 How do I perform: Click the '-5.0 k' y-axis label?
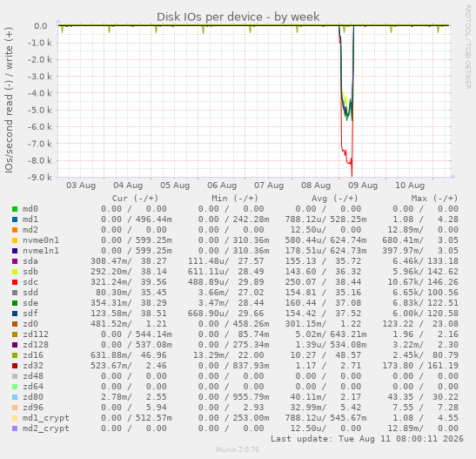tap(40, 110)
